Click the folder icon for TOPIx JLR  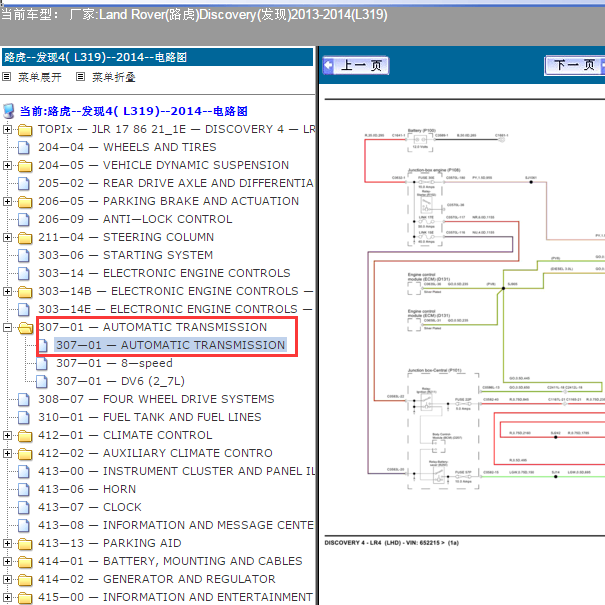25,130
